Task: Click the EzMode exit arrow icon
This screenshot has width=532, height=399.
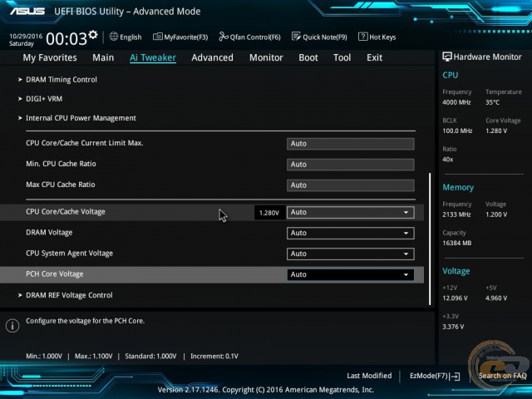Action: click(455, 376)
